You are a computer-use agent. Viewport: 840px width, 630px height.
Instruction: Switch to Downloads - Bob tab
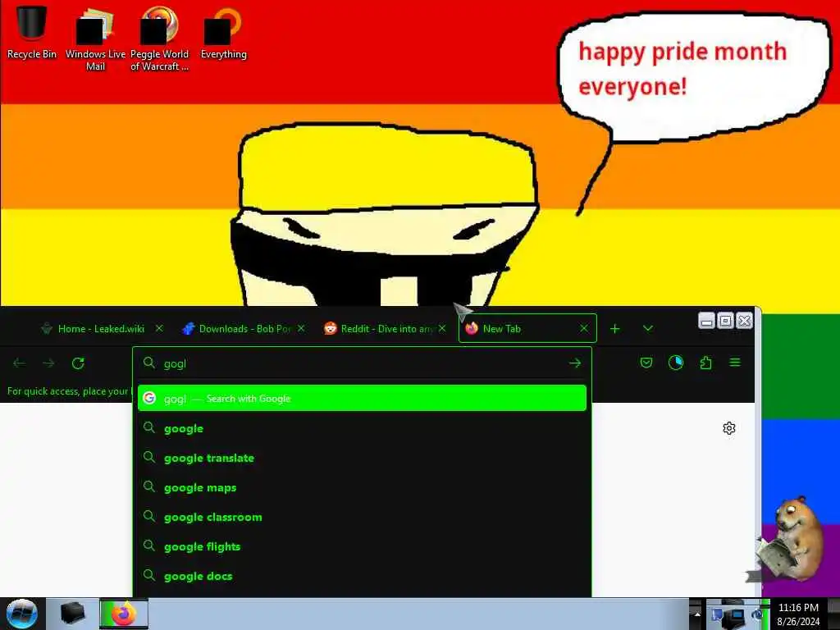[244, 328]
